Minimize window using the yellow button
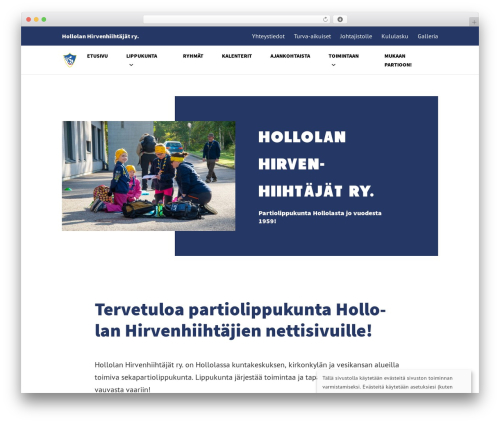This screenshot has width=500, height=423. tap(36, 19)
